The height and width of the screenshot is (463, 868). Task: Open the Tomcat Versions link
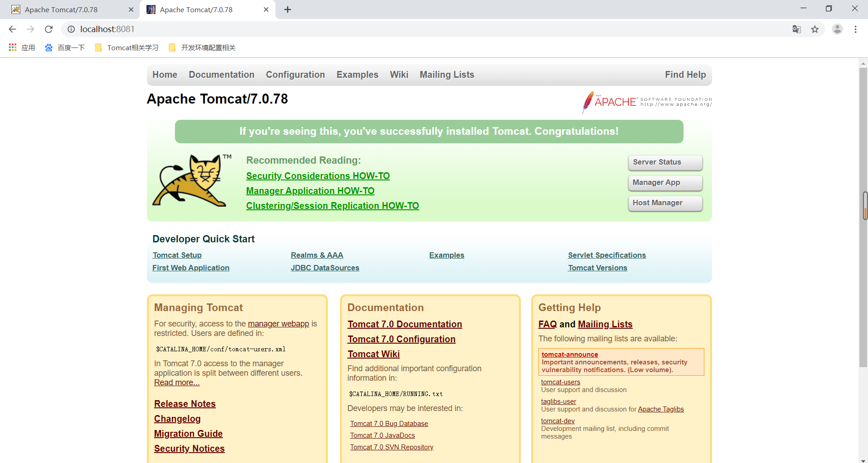click(598, 268)
